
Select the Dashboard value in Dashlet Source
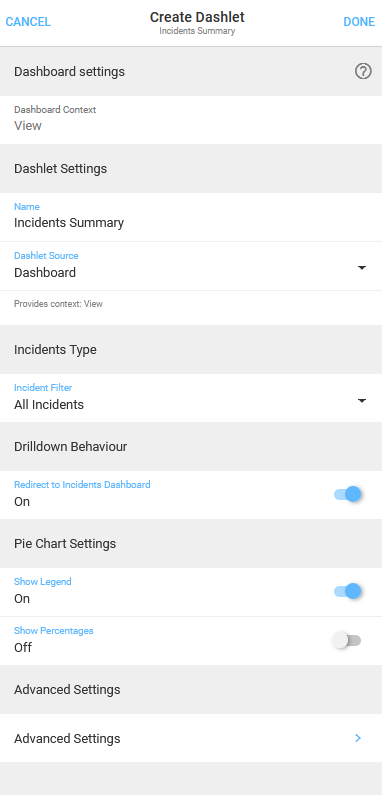45,272
